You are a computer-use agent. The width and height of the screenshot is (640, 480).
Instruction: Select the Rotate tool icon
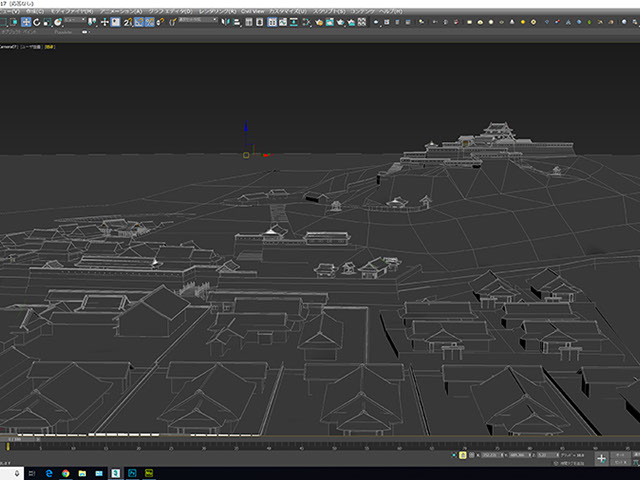37,21
